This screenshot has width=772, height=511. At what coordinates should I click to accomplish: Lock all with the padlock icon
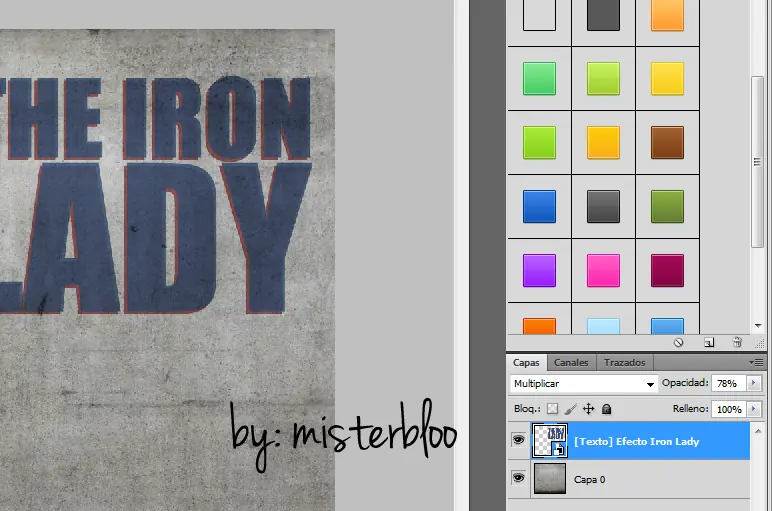[x=607, y=409]
